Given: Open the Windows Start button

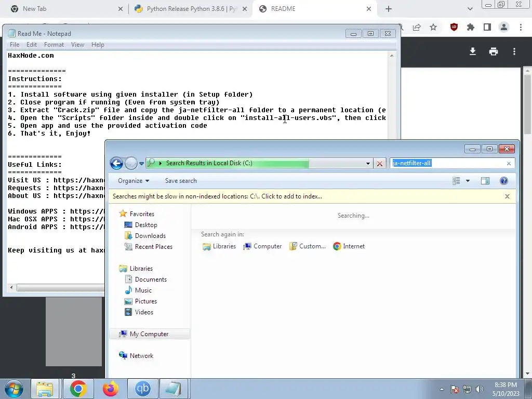Looking at the screenshot, I should point(14,389).
